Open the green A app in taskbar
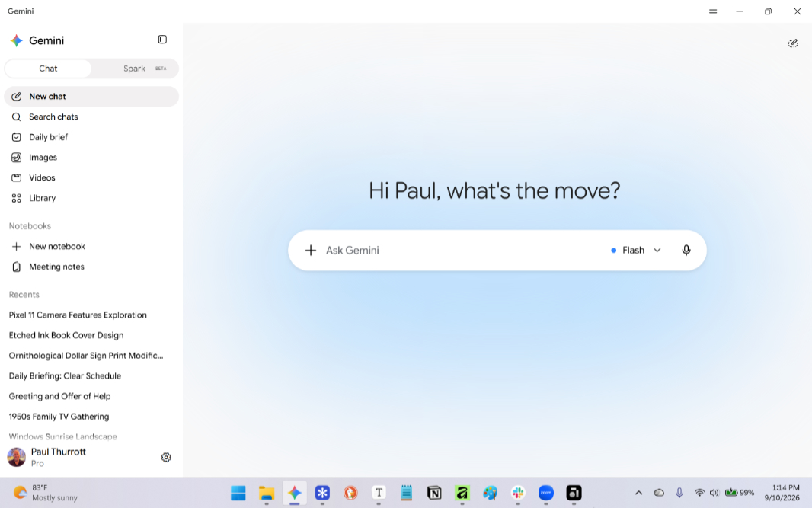 462,493
